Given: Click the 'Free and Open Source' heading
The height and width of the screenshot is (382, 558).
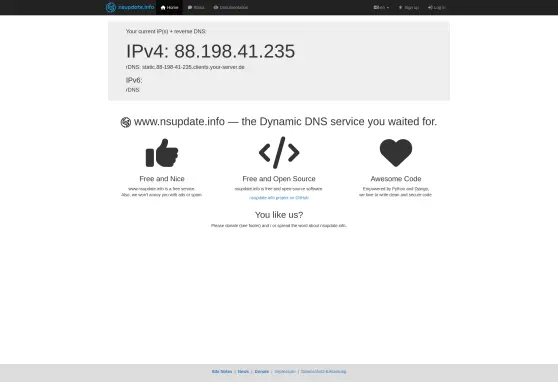Looking at the screenshot, I should tap(279, 179).
